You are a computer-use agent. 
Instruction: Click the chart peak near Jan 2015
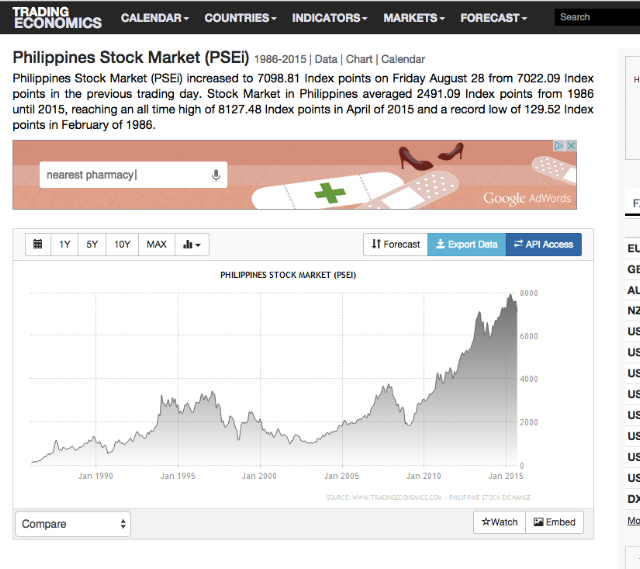[510, 295]
